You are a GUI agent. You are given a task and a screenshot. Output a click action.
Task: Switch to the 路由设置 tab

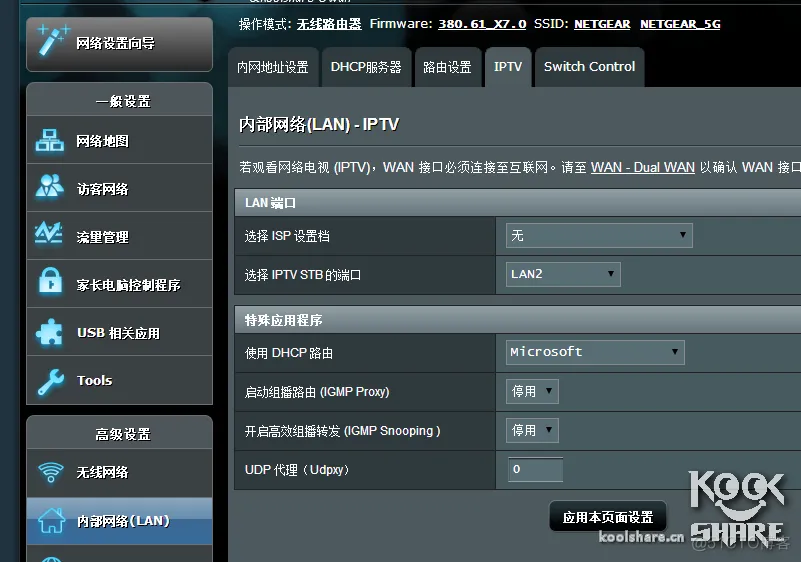coord(447,67)
